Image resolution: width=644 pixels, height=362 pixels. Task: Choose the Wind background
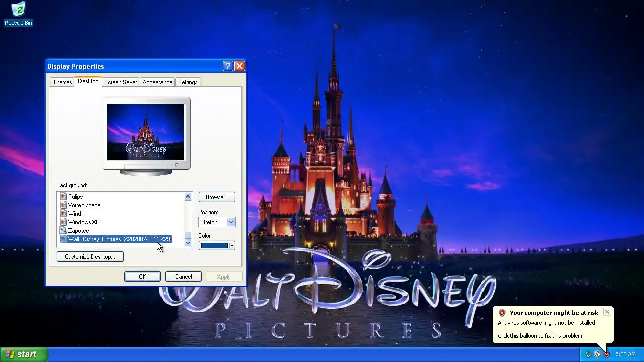pos(75,214)
